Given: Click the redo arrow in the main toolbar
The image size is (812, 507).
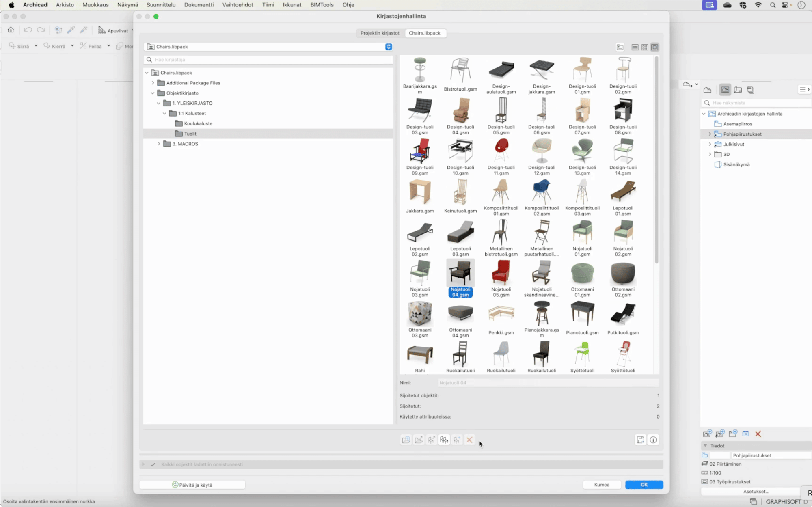Looking at the screenshot, I should coord(41,30).
